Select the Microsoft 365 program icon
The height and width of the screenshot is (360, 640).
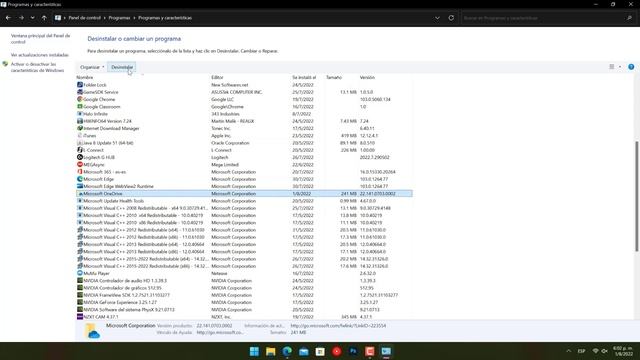click(80, 172)
